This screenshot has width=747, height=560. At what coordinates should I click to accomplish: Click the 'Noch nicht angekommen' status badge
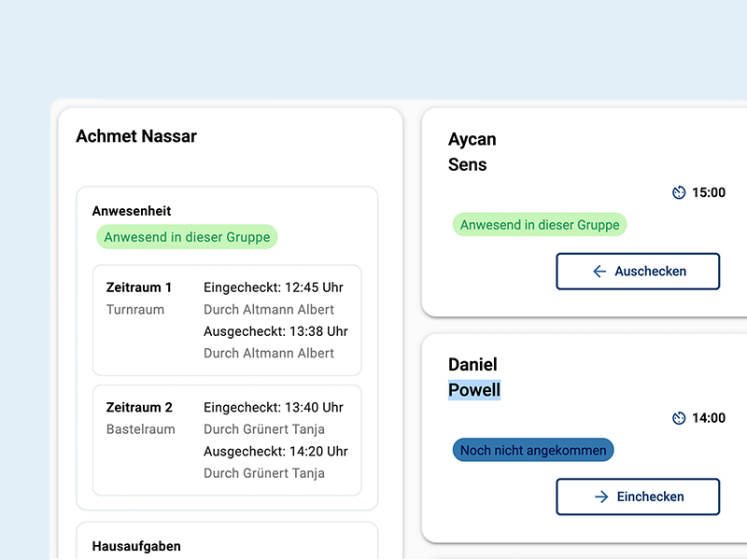coord(533,450)
